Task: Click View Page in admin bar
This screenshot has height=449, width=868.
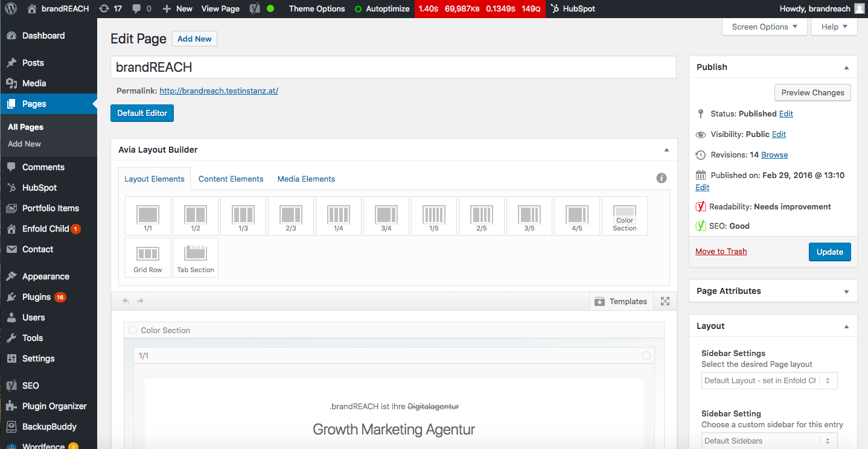Action: coord(220,8)
